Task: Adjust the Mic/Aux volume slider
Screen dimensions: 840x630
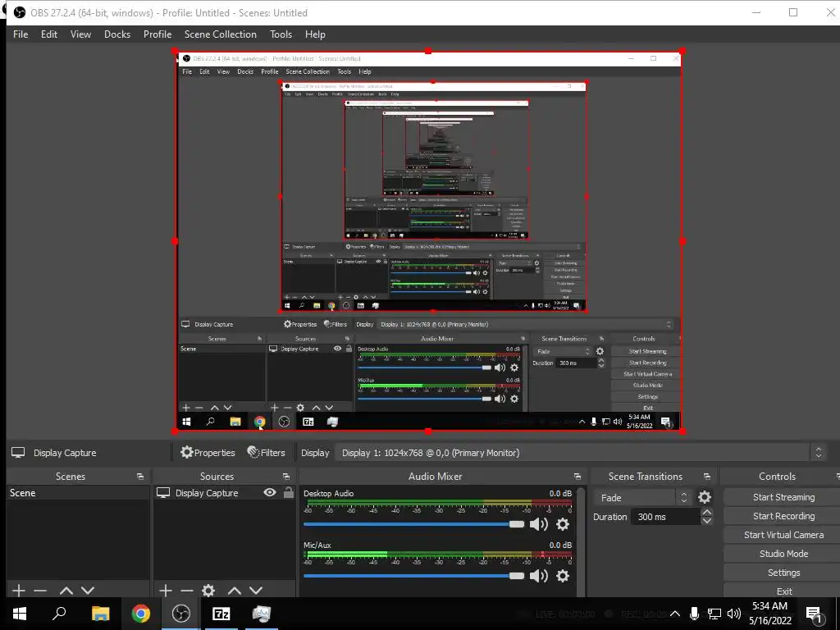Action: pos(413,576)
